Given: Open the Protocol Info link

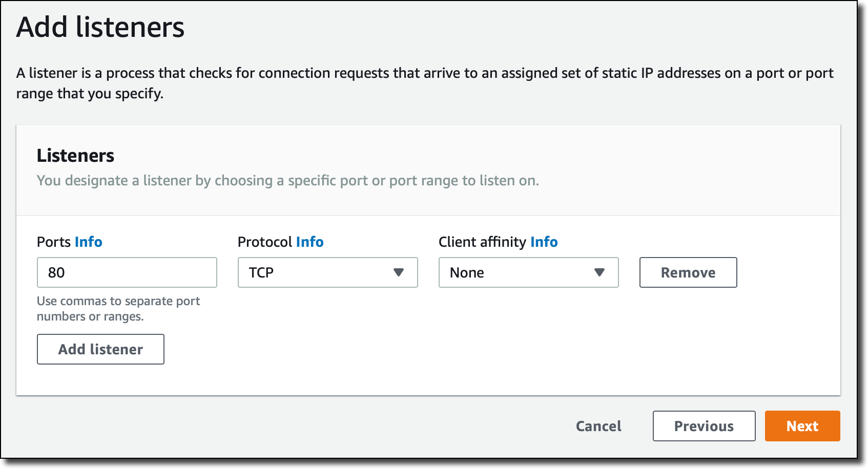Looking at the screenshot, I should [309, 242].
